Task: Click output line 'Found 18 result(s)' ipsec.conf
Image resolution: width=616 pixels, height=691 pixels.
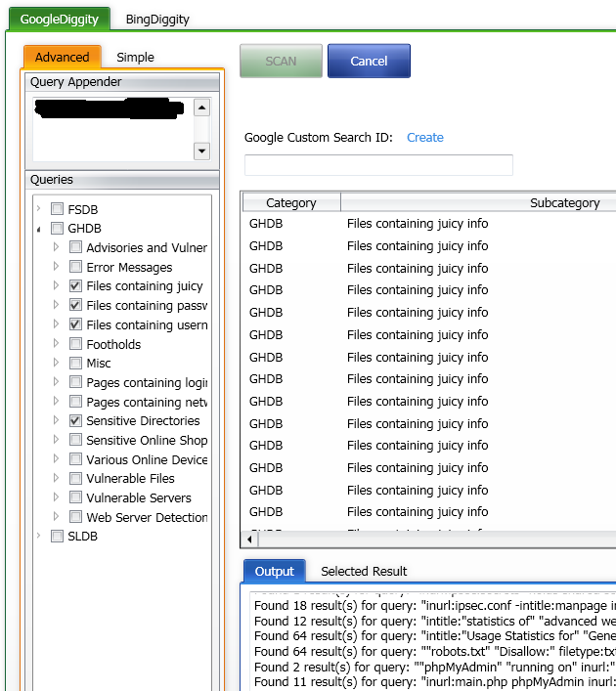Action: click(x=434, y=606)
